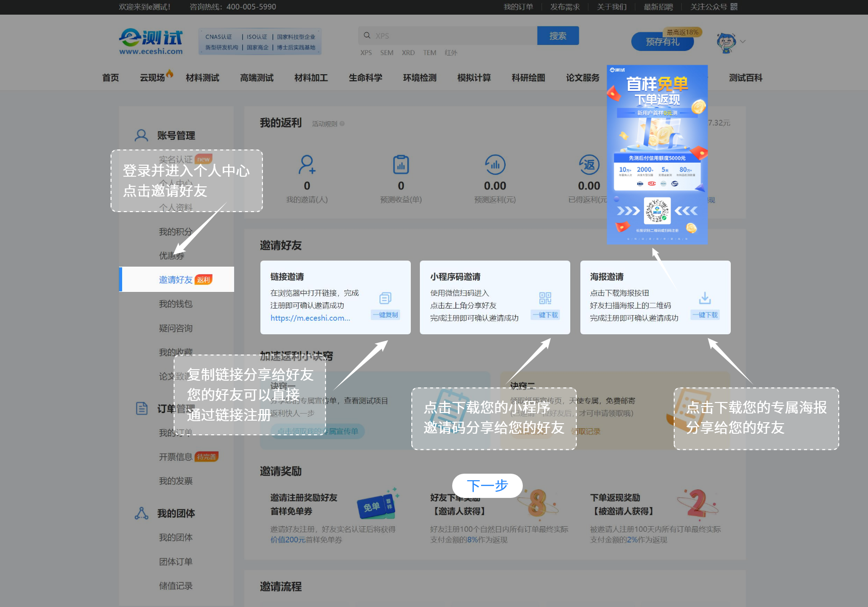This screenshot has width=868, height=607.
Task: Click the 搜索 search button
Action: pos(558,36)
